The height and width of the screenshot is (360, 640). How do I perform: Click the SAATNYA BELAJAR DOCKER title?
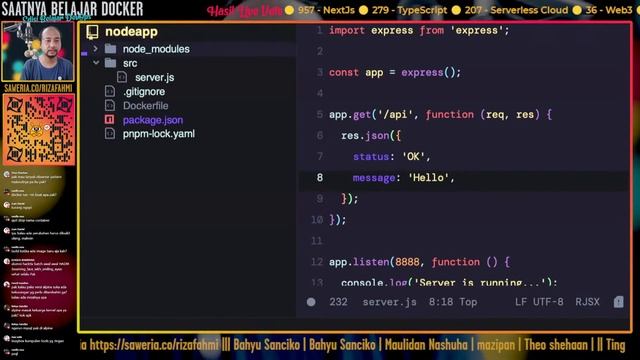tap(72, 9)
